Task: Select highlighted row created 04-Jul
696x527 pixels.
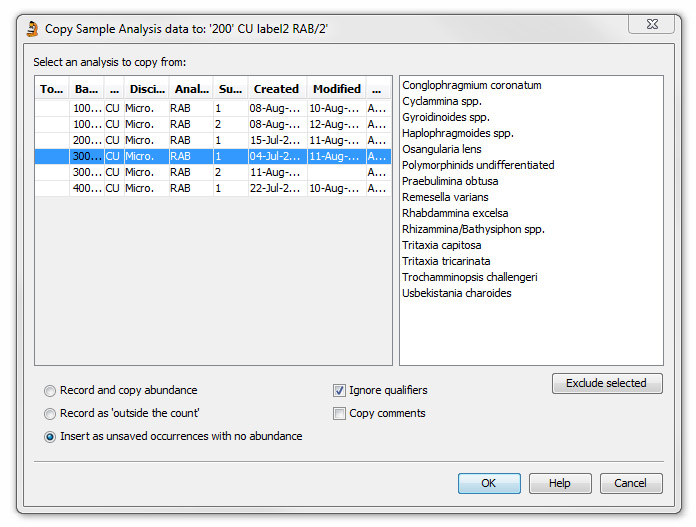Action: (x=213, y=156)
